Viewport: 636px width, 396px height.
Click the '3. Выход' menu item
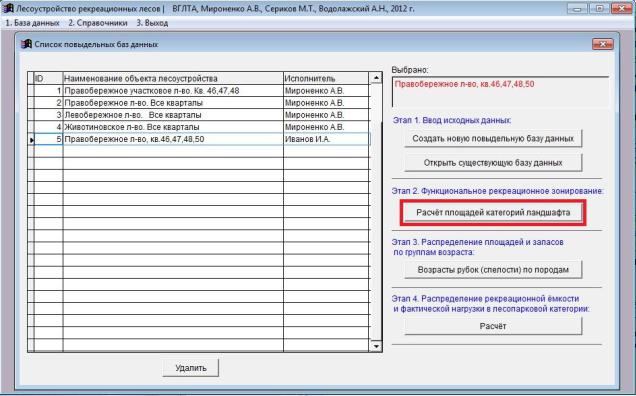pyautogui.click(x=152, y=23)
